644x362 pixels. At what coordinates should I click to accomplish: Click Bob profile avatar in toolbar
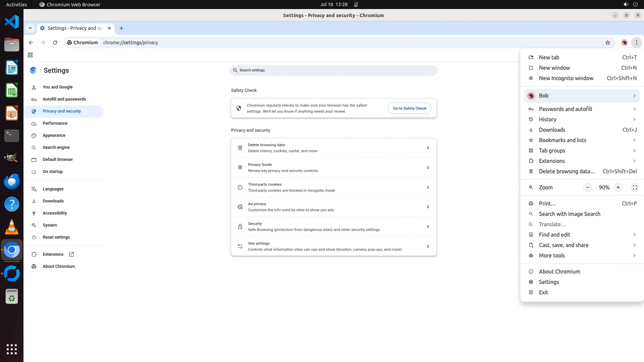[x=624, y=43]
